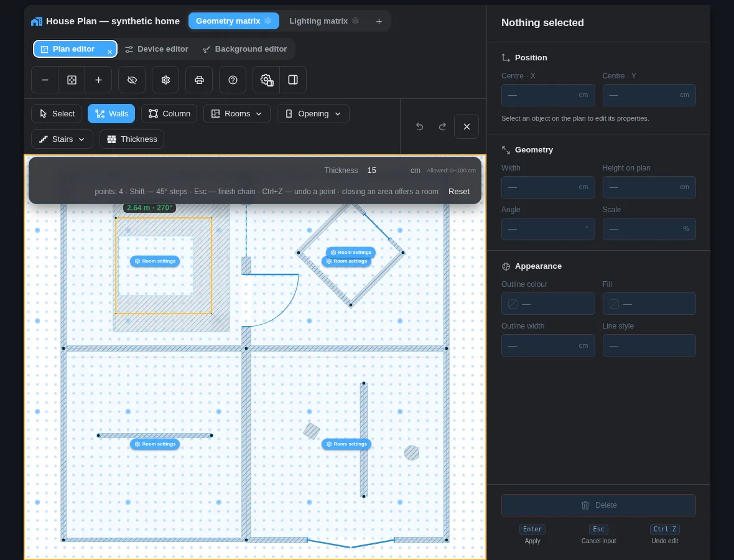Toggle the Thickness tool button

pyautogui.click(x=132, y=139)
